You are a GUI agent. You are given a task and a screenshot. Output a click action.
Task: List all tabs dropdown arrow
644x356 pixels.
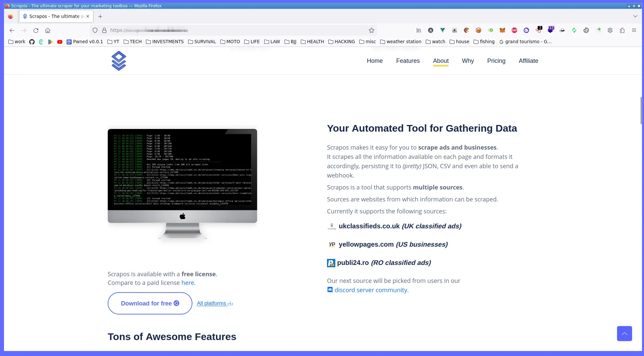coord(635,16)
